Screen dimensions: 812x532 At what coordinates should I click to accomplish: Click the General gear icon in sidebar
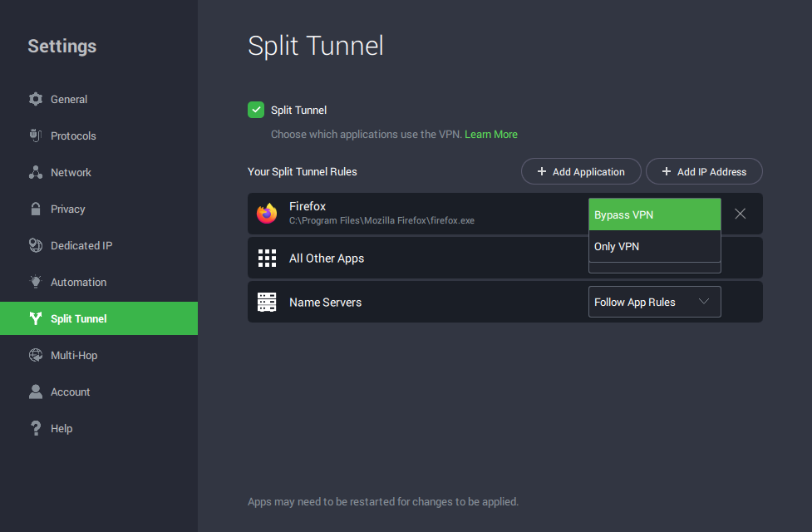click(x=36, y=99)
